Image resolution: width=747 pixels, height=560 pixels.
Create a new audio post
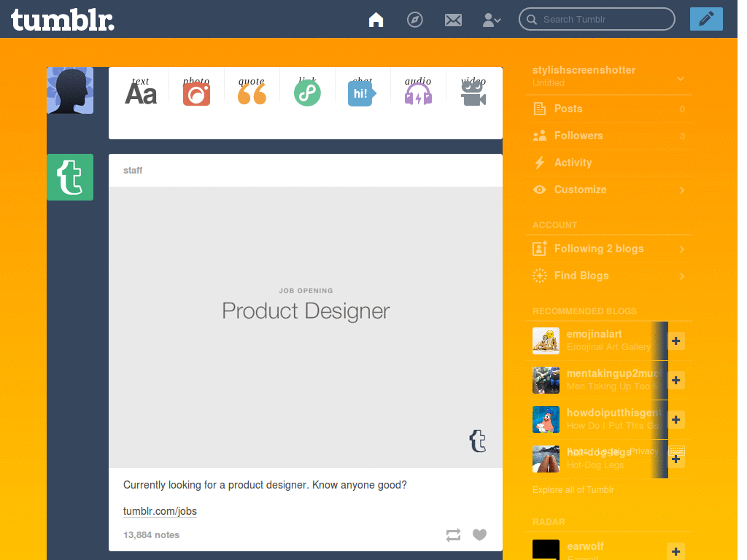418,92
